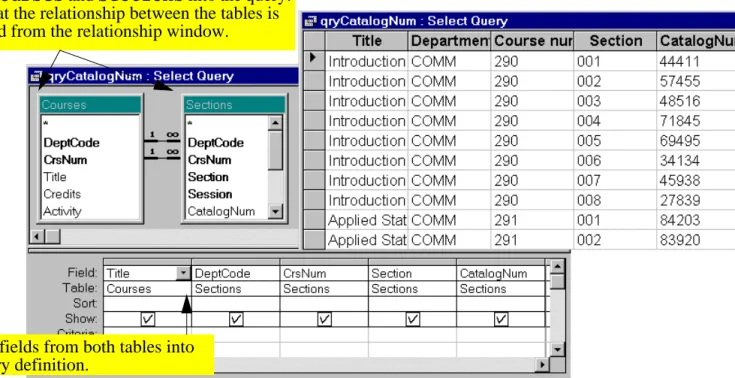The image size is (735, 378).
Task: Select Activity in Courses field list
Action: [62, 212]
